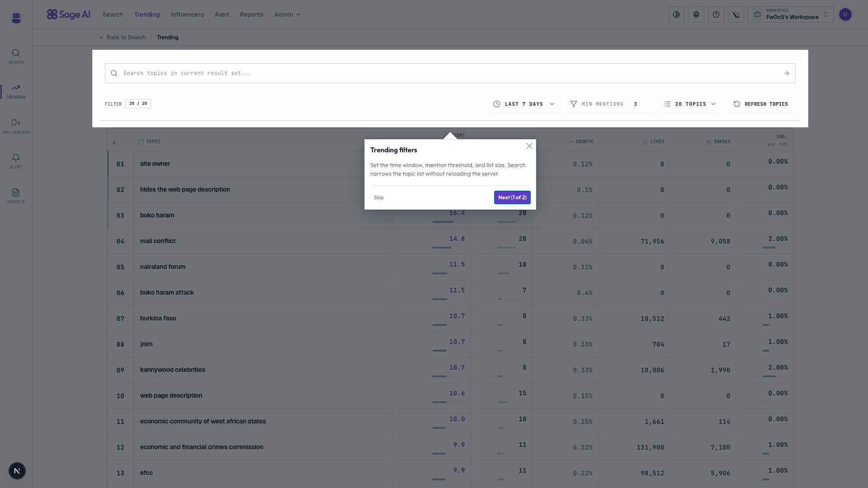
Task: Click the score 14.8 for mali conflict
Action: pyautogui.click(x=457, y=239)
